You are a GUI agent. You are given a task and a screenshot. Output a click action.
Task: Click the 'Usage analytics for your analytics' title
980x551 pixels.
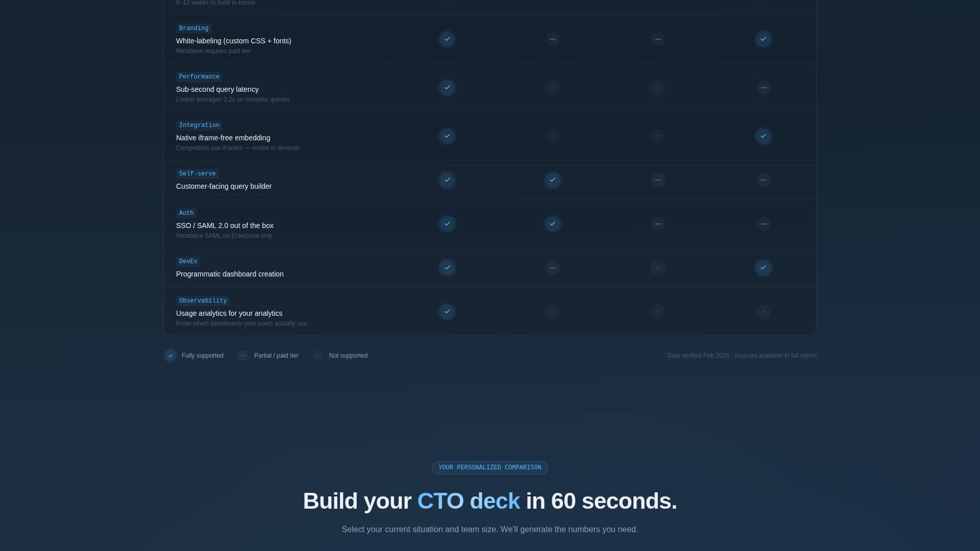coord(229,313)
